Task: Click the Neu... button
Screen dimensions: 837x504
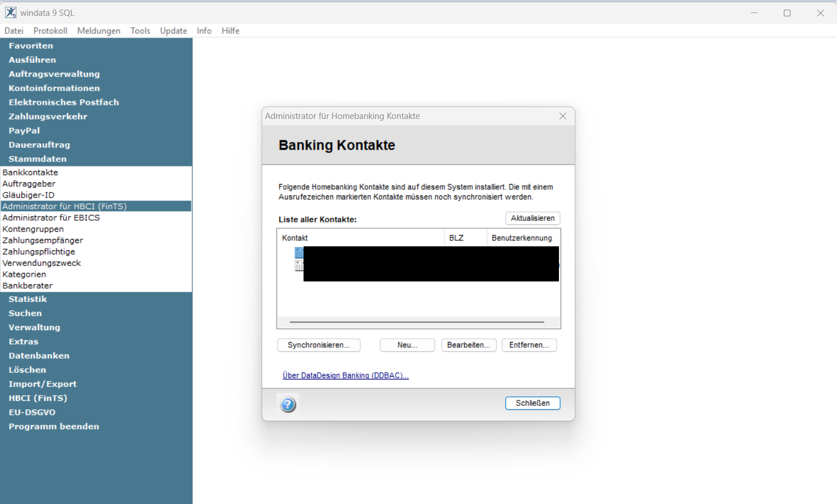Action: click(407, 345)
